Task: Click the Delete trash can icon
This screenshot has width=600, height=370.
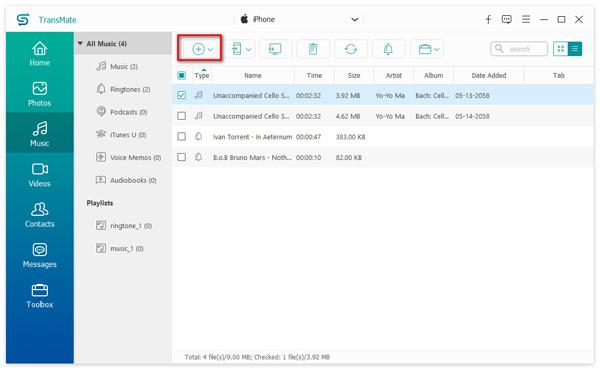Action: point(313,49)
